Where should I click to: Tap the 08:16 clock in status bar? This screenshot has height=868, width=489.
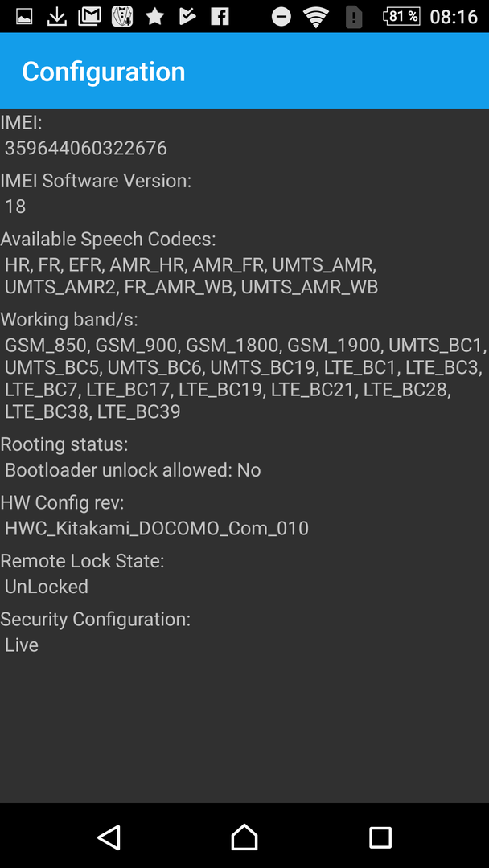454,17
